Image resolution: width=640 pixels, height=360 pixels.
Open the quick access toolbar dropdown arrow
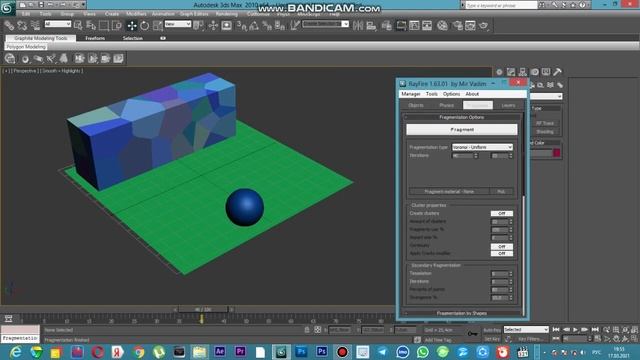pos(84,5)
